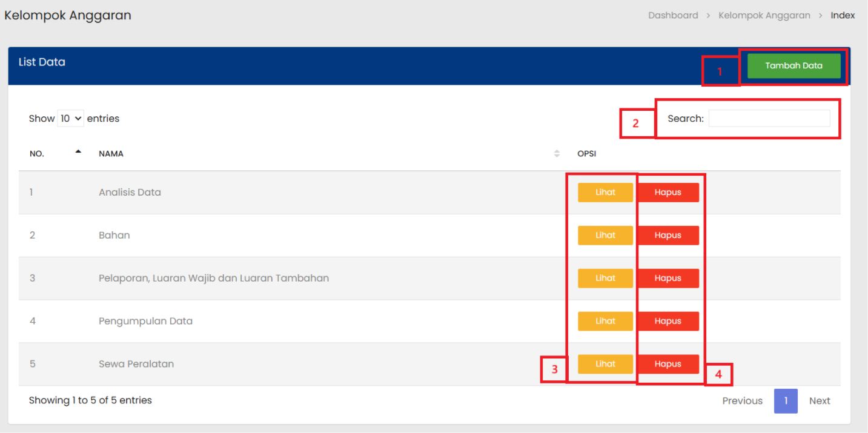Click the Next pagination link
Image resolution: width=868 pixels, height=433 pixels.
[x=819, y=401]
